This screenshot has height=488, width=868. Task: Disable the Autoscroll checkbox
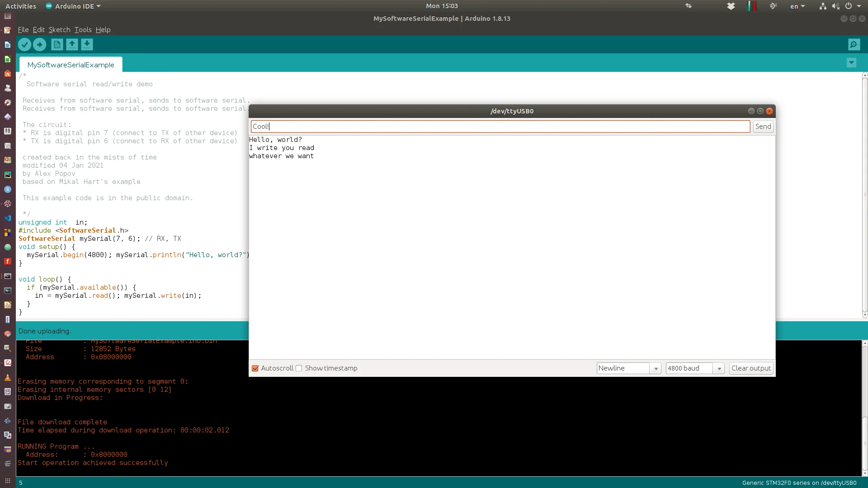coord(255,368)
